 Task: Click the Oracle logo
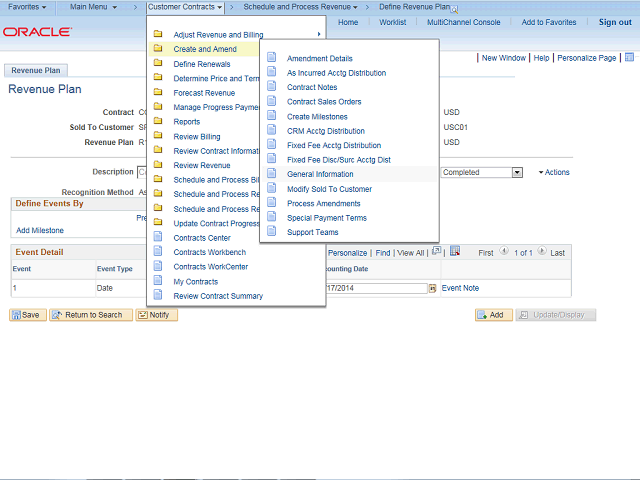(x=37, y=32)
